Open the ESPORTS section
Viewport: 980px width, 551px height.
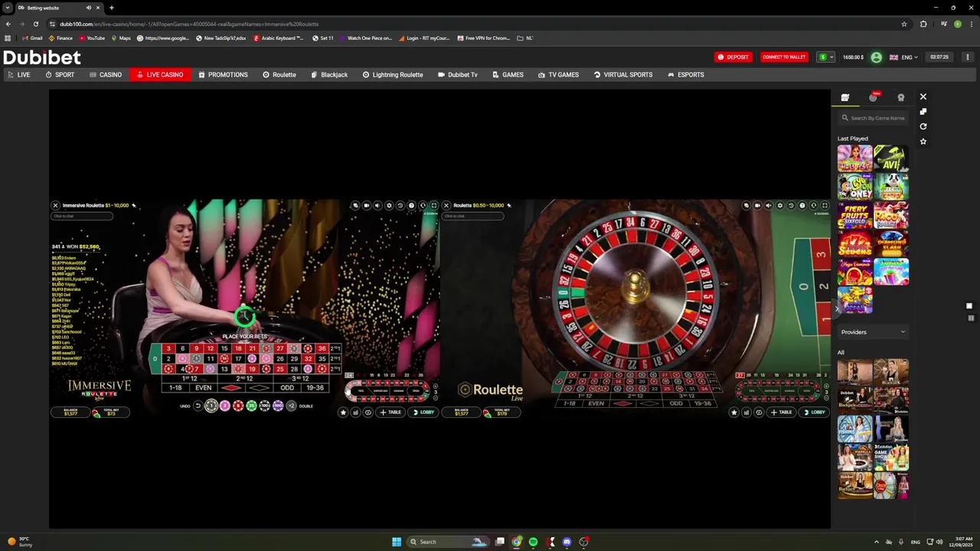[686, 74]
